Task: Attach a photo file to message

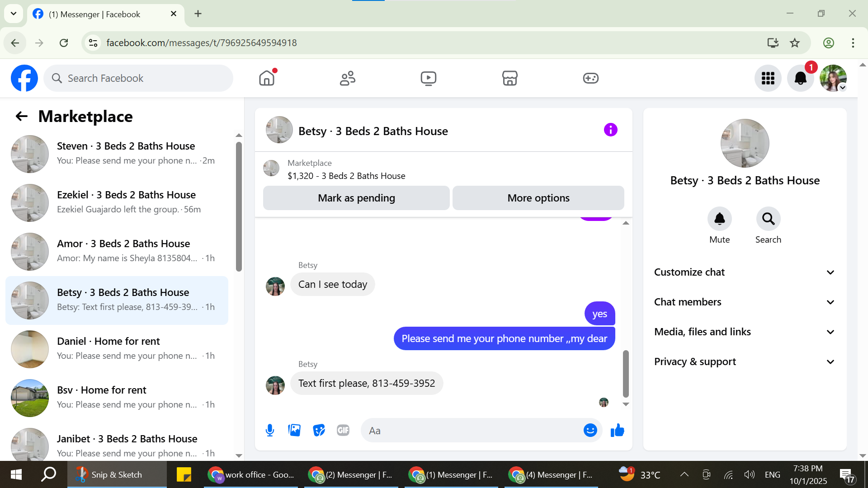Action: pos(294,431)
